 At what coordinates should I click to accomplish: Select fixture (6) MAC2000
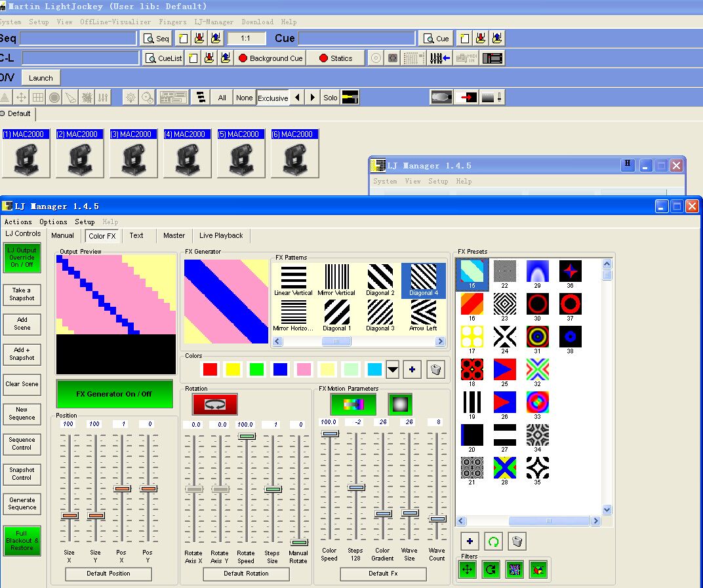295,153
